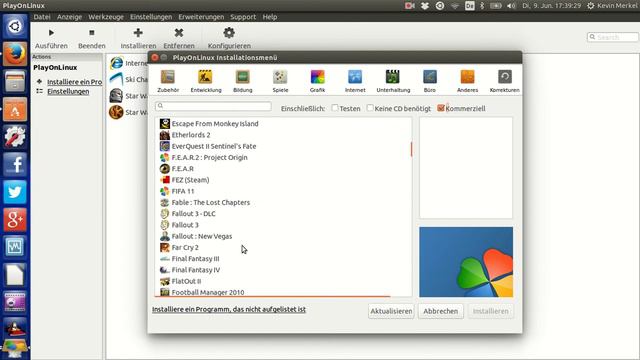Image resolution: width=640 pixels, height=360 pixels.
Task: Open the Unterhaltung category
Action: point(393,81)
